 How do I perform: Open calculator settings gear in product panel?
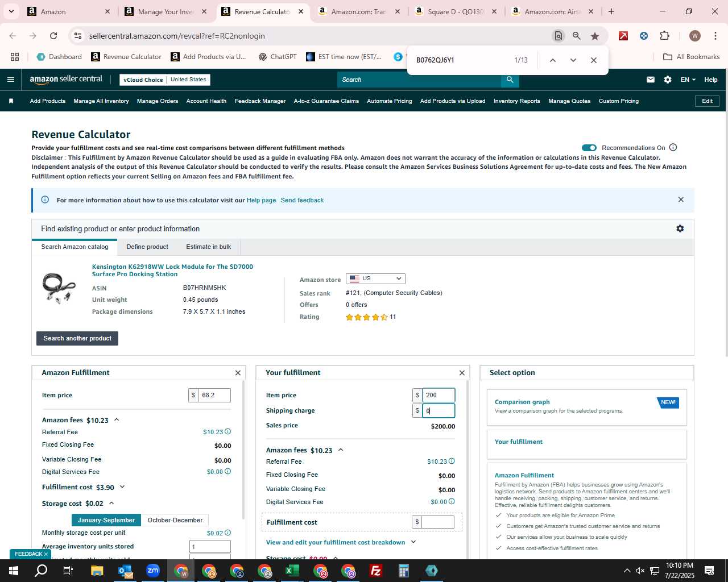[680, 228]
